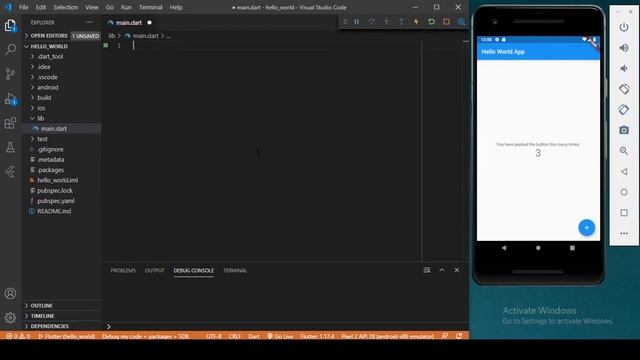The width and height of the screenshot is (640, 360).
Task: Open the Selection menu
Action: point(65,7)
